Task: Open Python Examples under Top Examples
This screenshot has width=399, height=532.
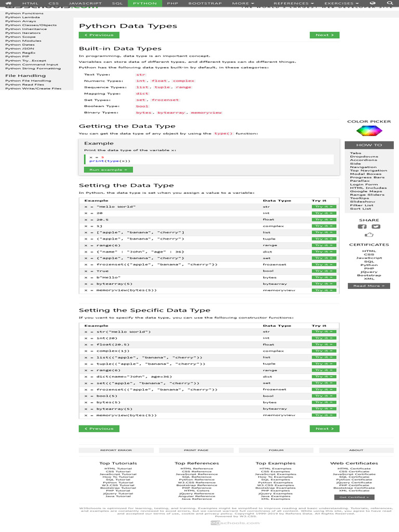Action: 275,483
